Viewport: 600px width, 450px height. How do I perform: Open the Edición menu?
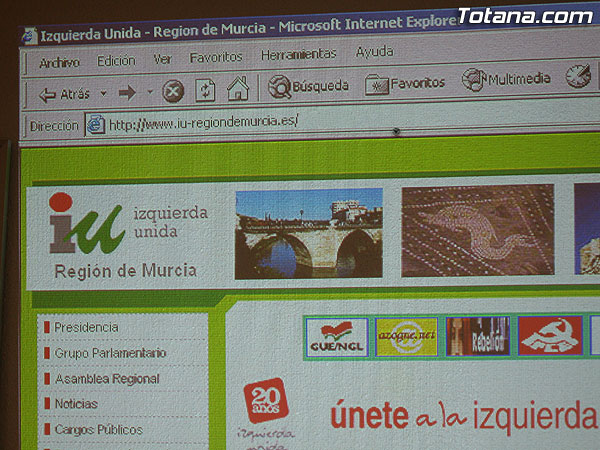tap(116, 61)
